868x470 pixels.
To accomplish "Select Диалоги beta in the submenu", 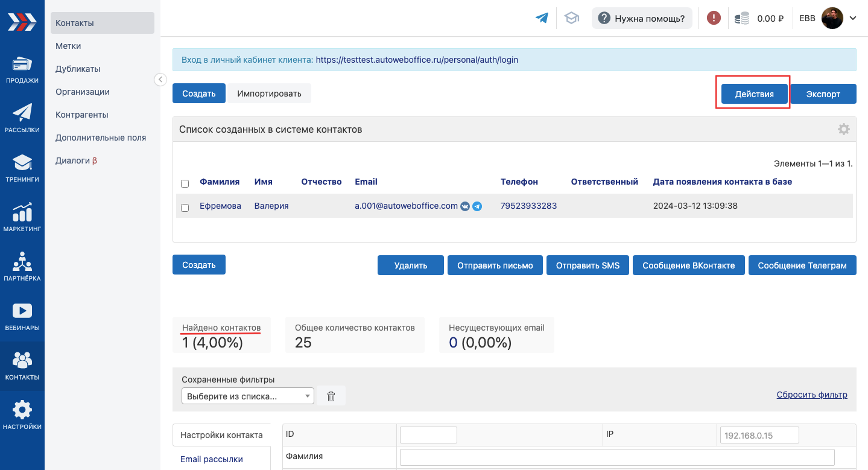I will click(x=77, y=160).
